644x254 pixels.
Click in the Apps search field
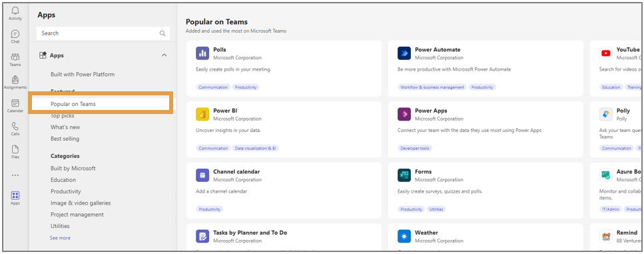tap(103, 33)
